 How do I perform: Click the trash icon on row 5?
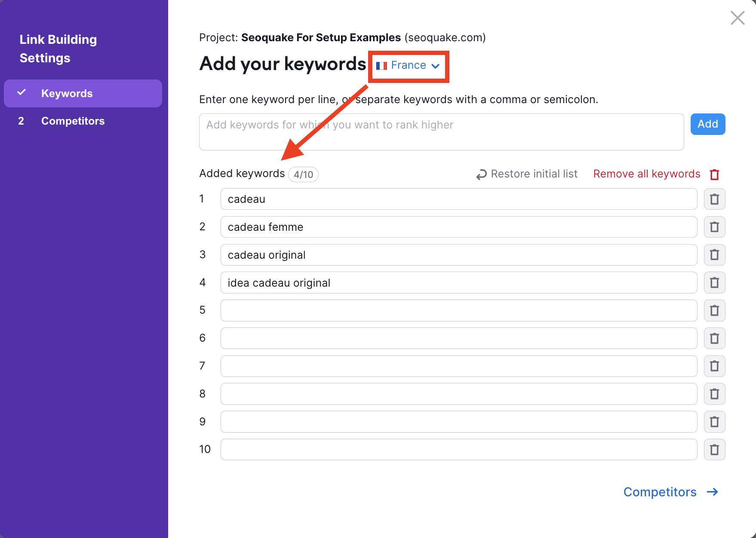pyautogui.click(x=714, y=310)
